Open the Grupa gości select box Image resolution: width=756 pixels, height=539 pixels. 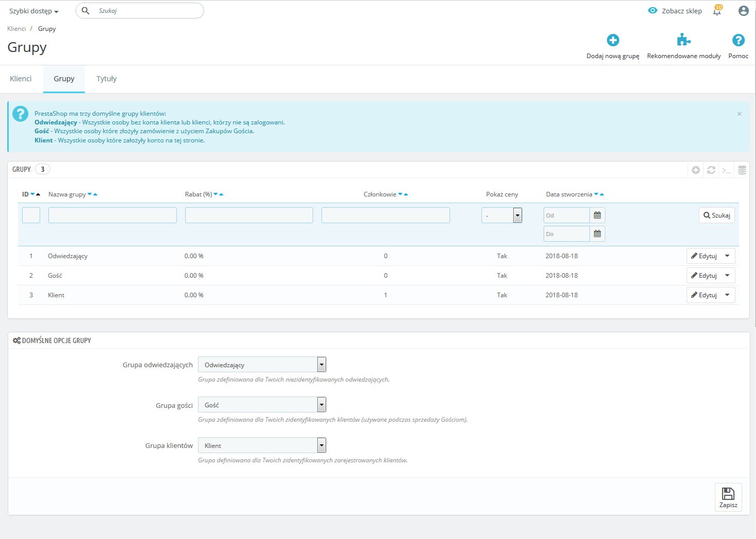pyautogui.click(x=262, y=405)
